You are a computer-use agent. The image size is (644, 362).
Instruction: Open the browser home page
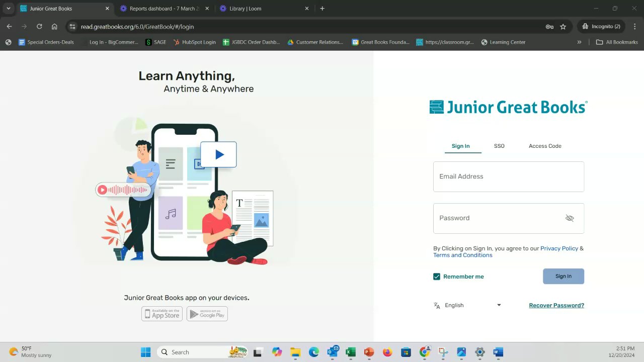point(54,27)
